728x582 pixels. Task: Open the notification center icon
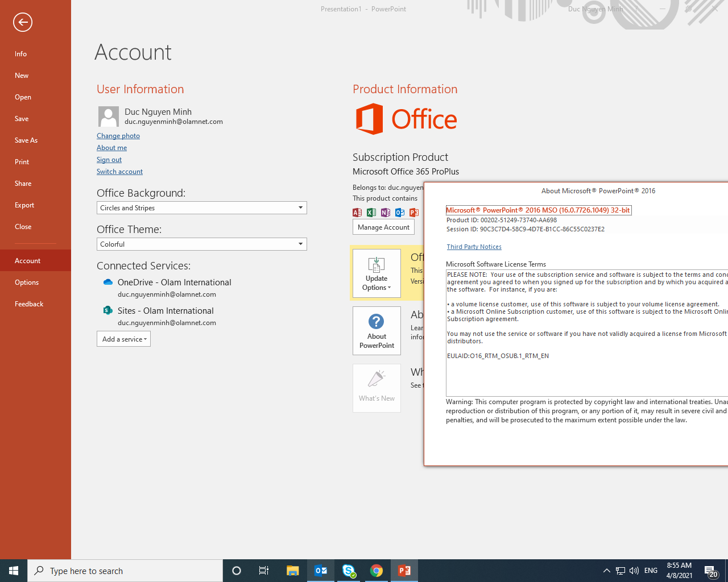tap(710, 571)
